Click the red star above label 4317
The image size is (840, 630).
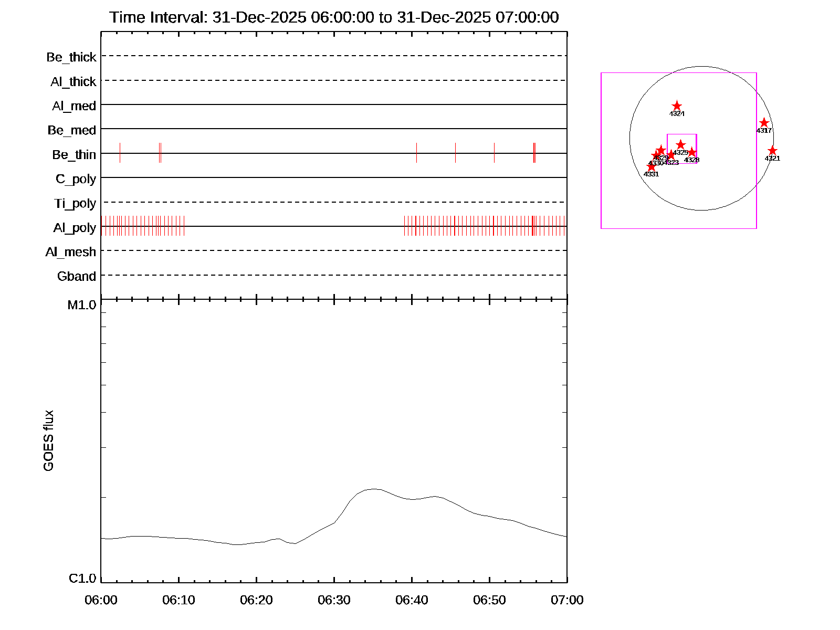pyautogui.click(x=764, y=123)
